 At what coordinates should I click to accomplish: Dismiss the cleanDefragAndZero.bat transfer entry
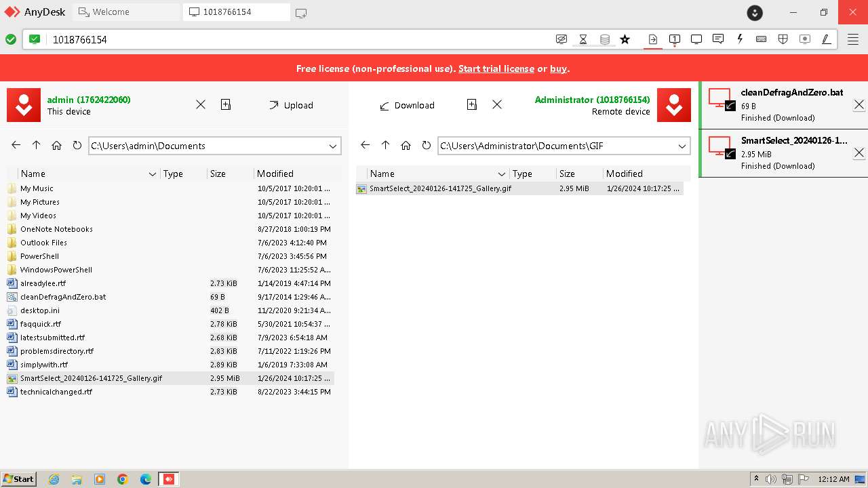(x=859, y=104)
